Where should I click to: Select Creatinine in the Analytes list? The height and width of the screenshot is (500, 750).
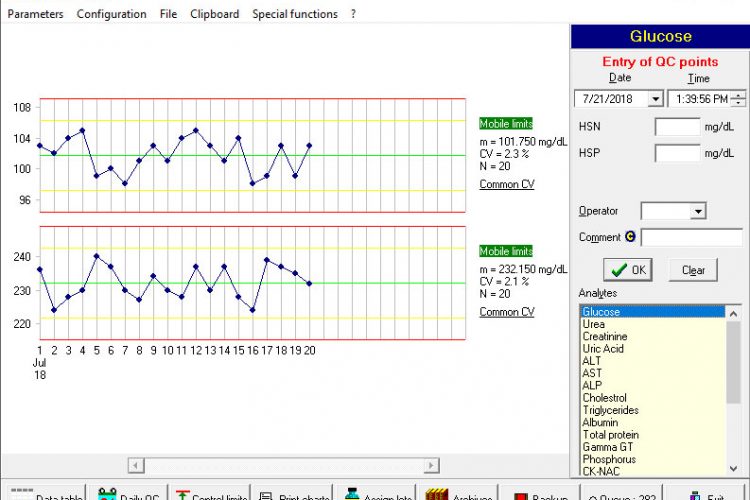[604, 337]
